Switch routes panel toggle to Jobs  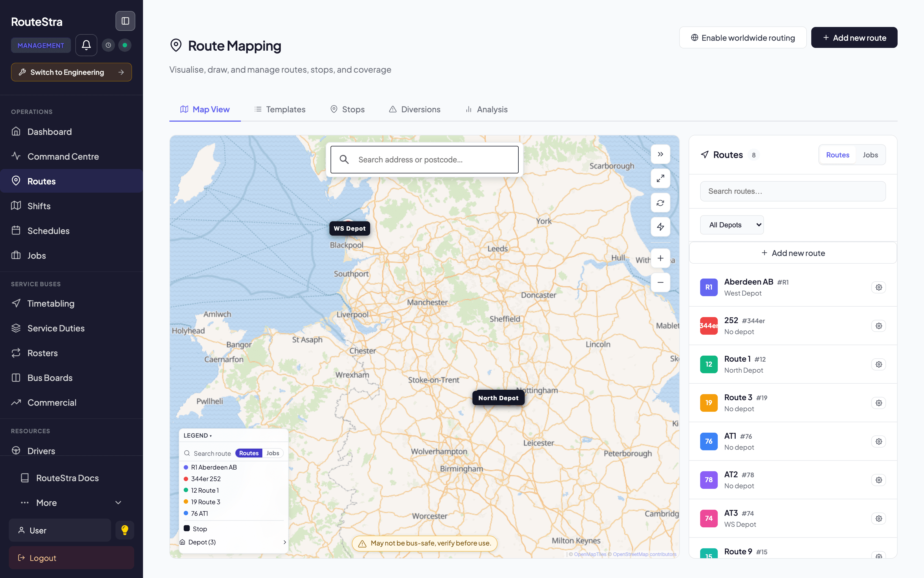click(x=870, y=155)
